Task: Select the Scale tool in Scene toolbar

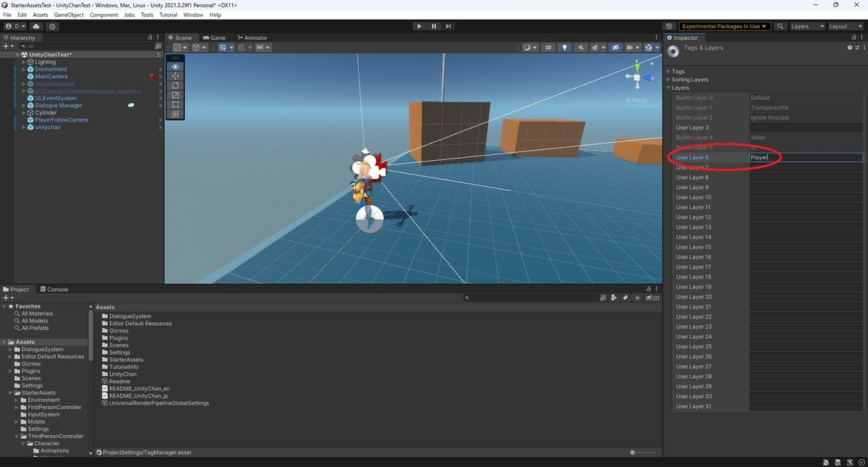Action: (x=175, y=95)
